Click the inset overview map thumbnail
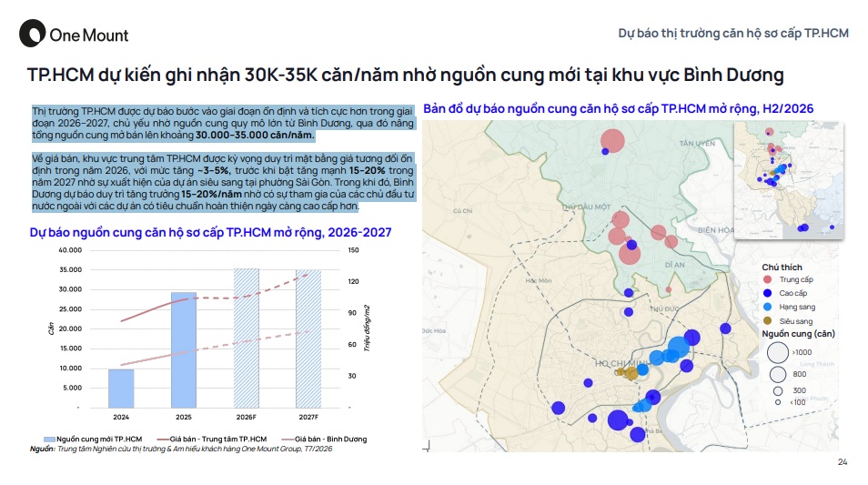 (789, 181)
